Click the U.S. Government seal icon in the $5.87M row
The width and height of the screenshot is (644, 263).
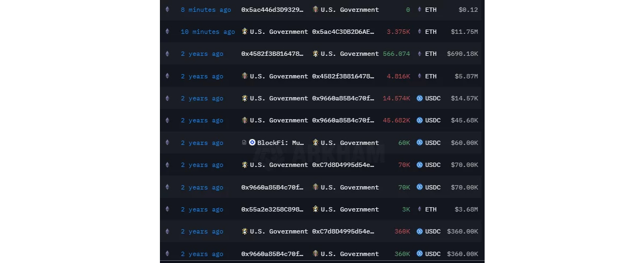coord(245,76)
